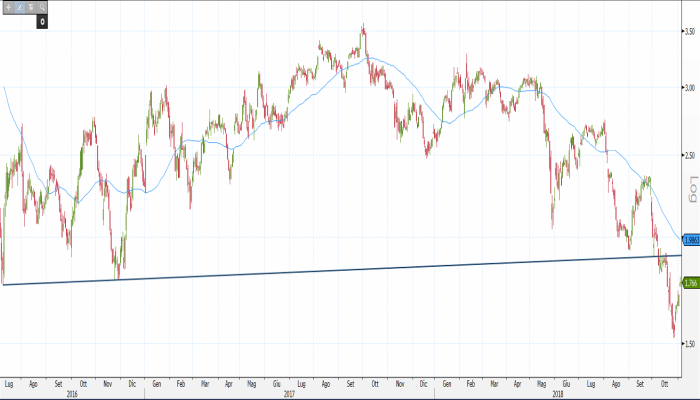Open the table view icon in the toolbar
The image size is (700, 400).
(31, 7)
